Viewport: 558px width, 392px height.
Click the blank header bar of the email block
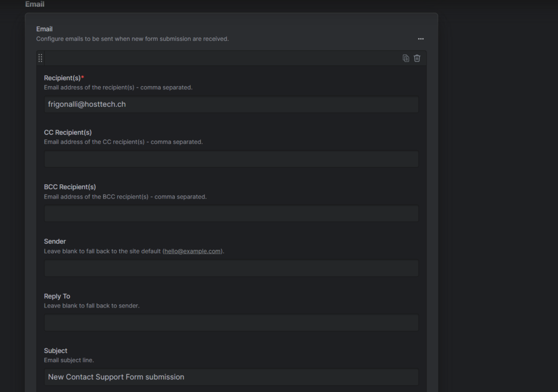tap(218, 58)
